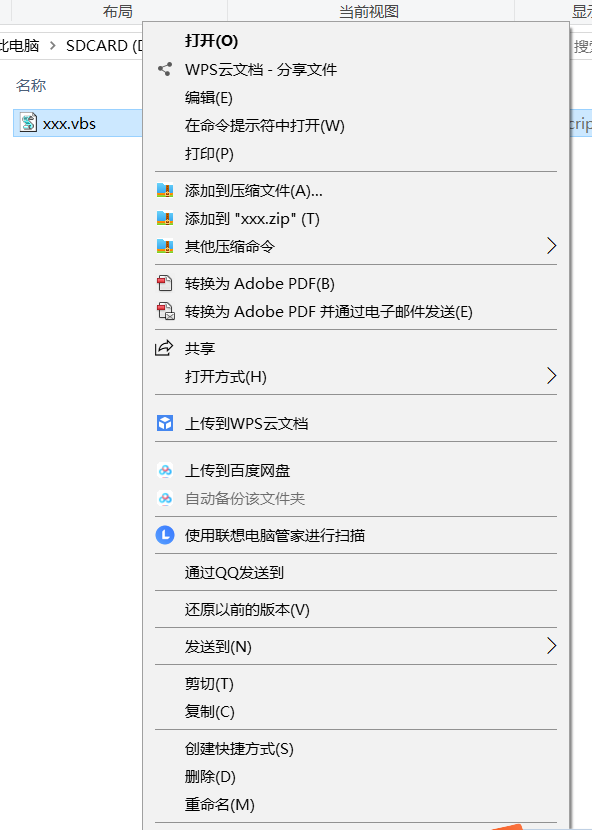Click the blue WPS cloud cube icon
Image resolution: width=592 pixels, height=830 pixels.
[x=165, y=423]
